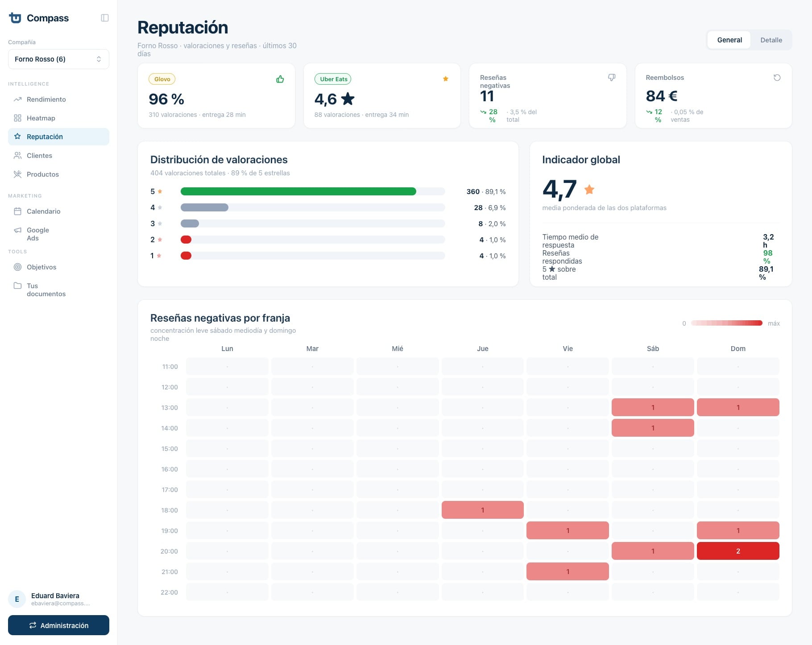
Task: Switch to the General view
Action: click(729, 40)
